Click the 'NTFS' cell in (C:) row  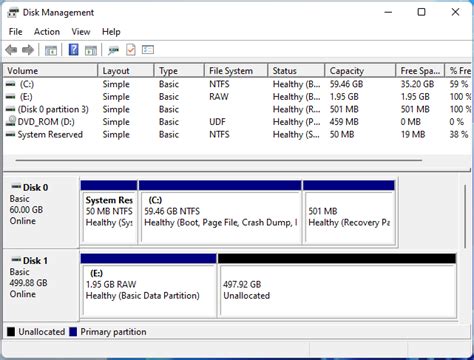pos(219,84)
